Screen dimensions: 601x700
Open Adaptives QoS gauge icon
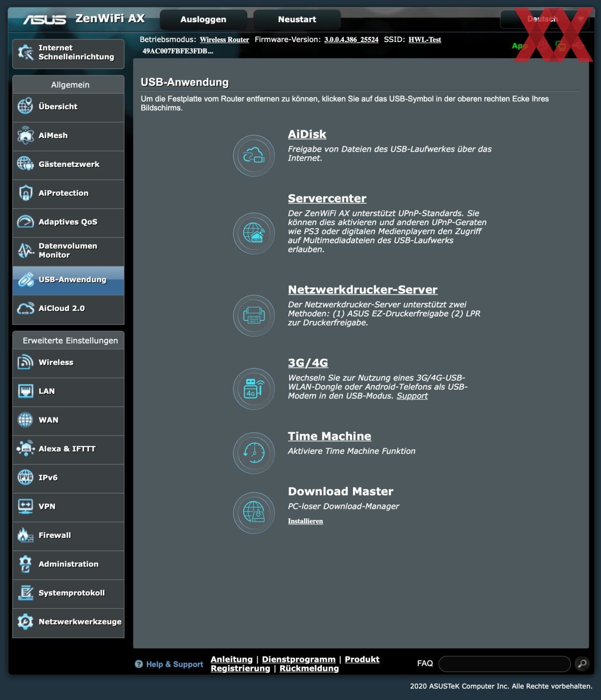pyautogui.click(x=25, y=222)
